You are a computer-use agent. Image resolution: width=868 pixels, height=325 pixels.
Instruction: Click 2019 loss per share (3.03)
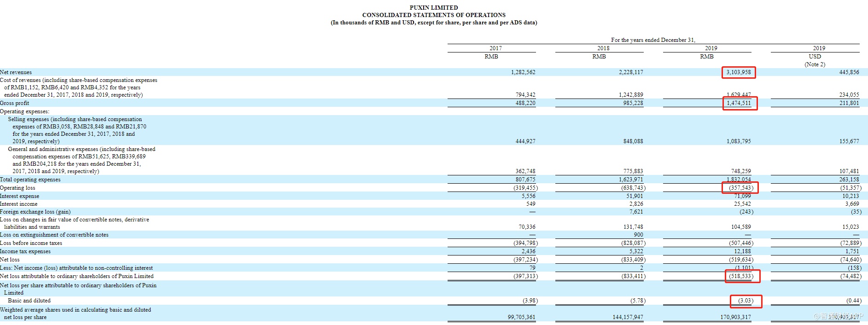coord(746,301)
